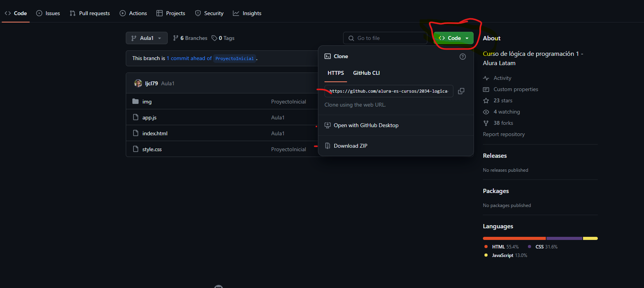
Task: Open the ProyectoInicial commit for style.css
Action: click(288, 149)
